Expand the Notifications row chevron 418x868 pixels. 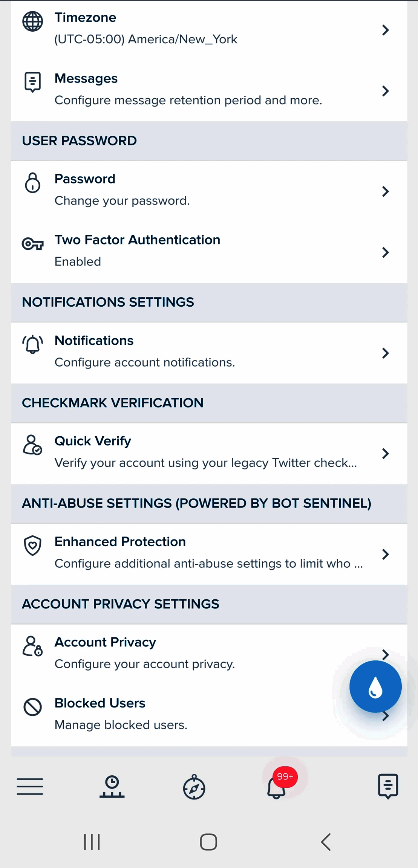pyautogui.click(x=385, y=353)
